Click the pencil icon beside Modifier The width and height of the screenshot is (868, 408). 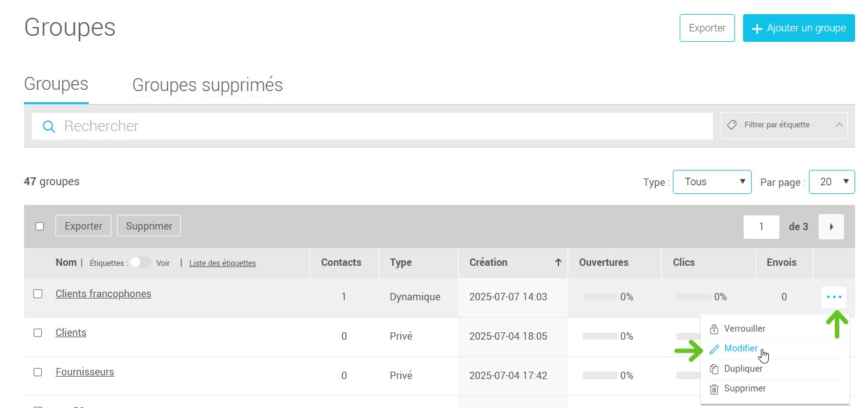click(x=714, y=349)
